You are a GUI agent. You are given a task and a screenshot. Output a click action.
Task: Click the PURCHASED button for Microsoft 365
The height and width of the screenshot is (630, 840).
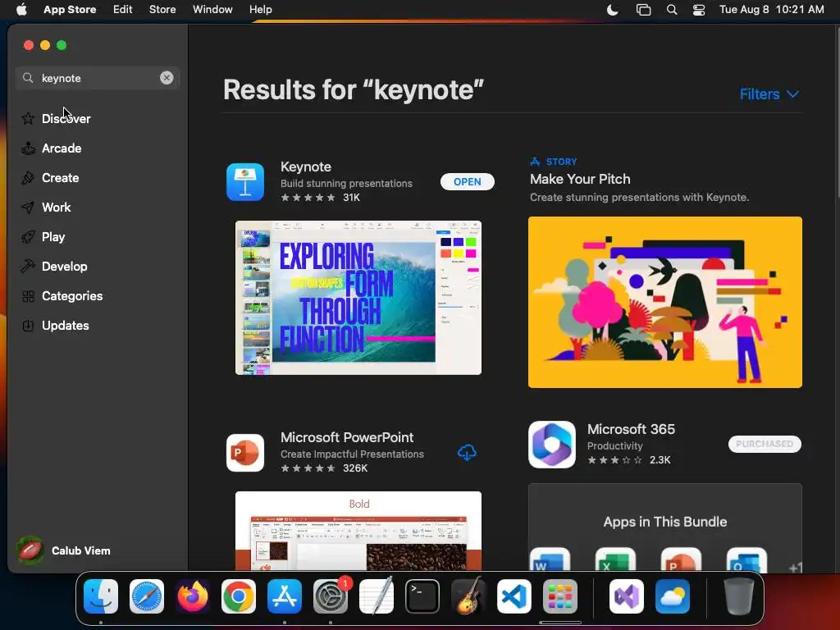coord(765,444)
